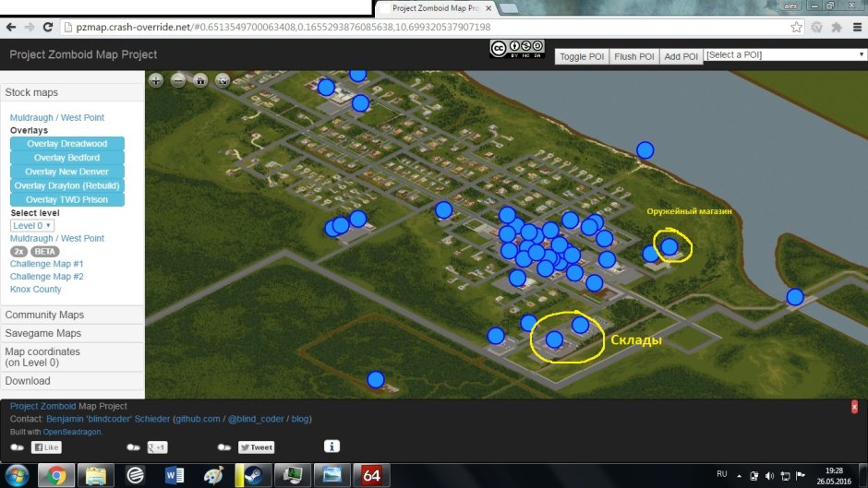Enable the Google +1 switch
This screenshot has width=868, height=488.
click(133, 447)
